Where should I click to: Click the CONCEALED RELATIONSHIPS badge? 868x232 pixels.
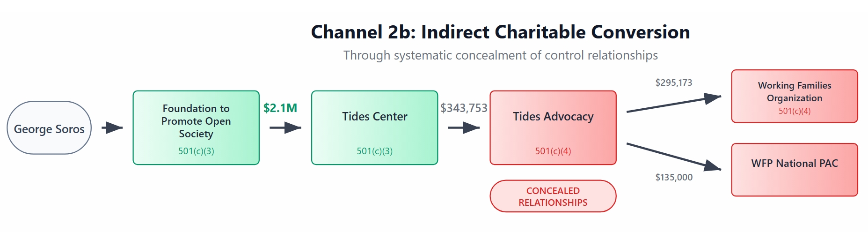tap(553, 196)
